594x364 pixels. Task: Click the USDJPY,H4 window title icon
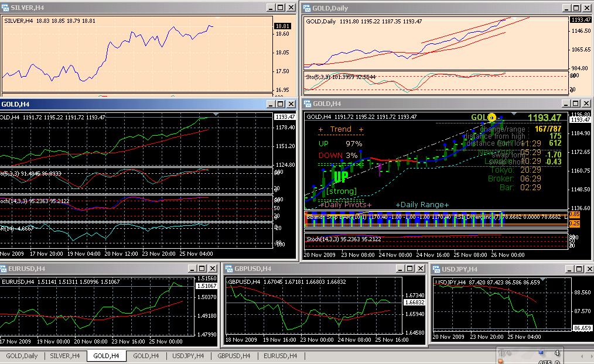pos(436,269)
